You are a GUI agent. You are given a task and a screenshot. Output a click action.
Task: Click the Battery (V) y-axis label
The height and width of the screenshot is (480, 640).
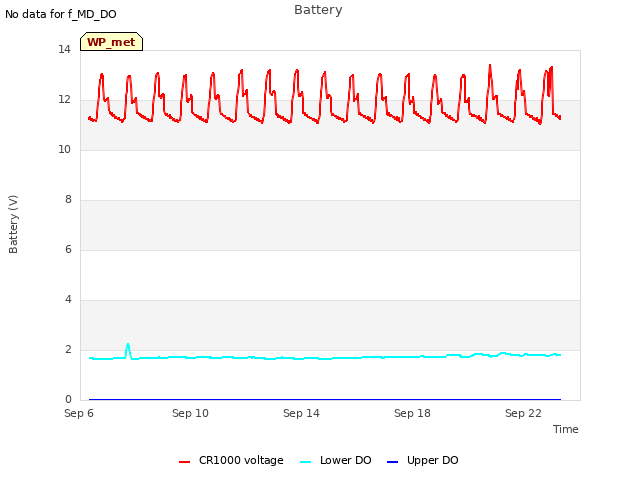[x=13, y=224]
